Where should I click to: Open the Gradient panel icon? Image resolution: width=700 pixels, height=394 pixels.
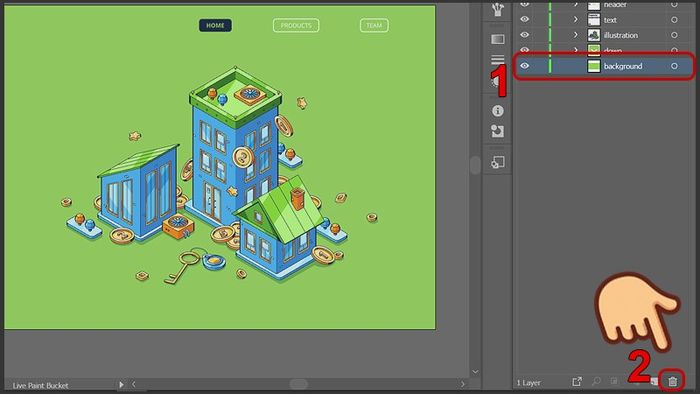pos(498,39)
